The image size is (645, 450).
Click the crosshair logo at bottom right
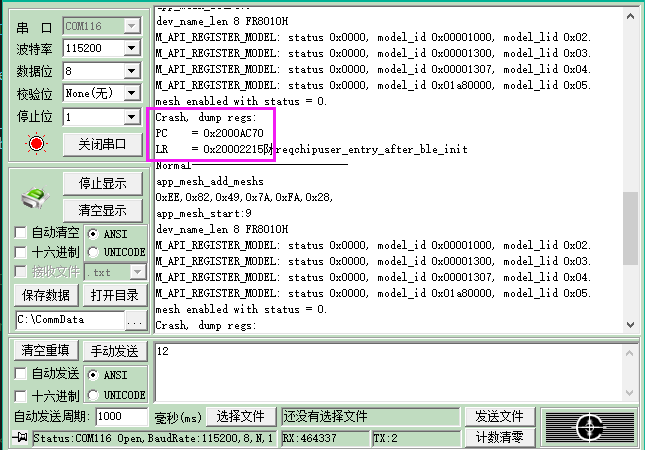(x=589, y=424)
